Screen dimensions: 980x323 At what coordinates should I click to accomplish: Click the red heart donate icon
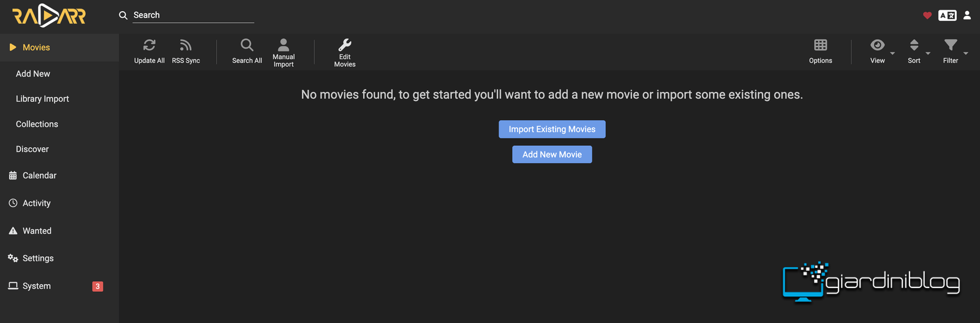tap(927, 15)
